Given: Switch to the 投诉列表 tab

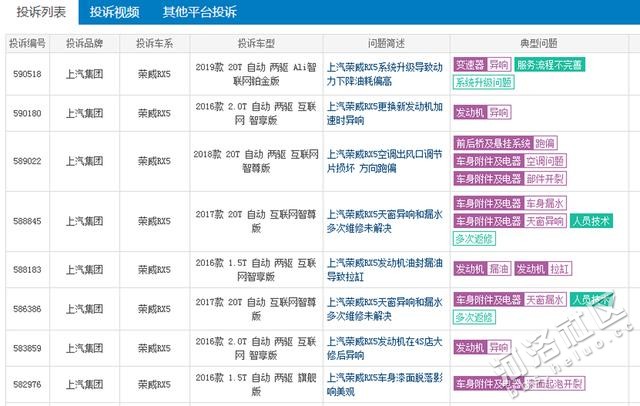Looking at the screenshot, I should 41,12.
